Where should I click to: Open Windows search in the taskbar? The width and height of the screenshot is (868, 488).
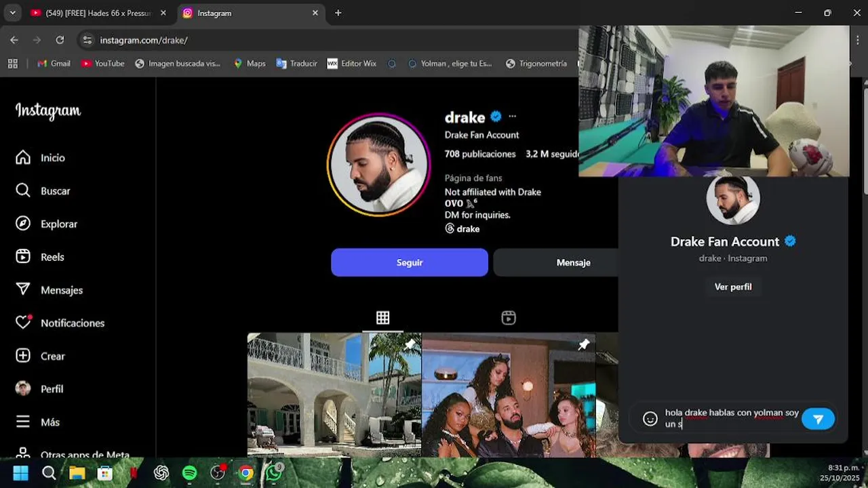click(49, 472)
